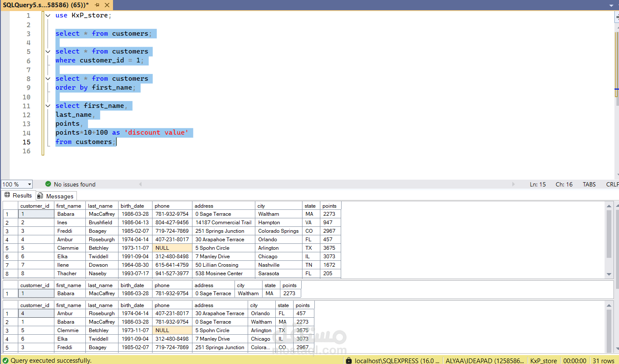Select the first_name cell 'Ines'
The height and width of the screenshot is (364, 619).
[x=70, y=223]
